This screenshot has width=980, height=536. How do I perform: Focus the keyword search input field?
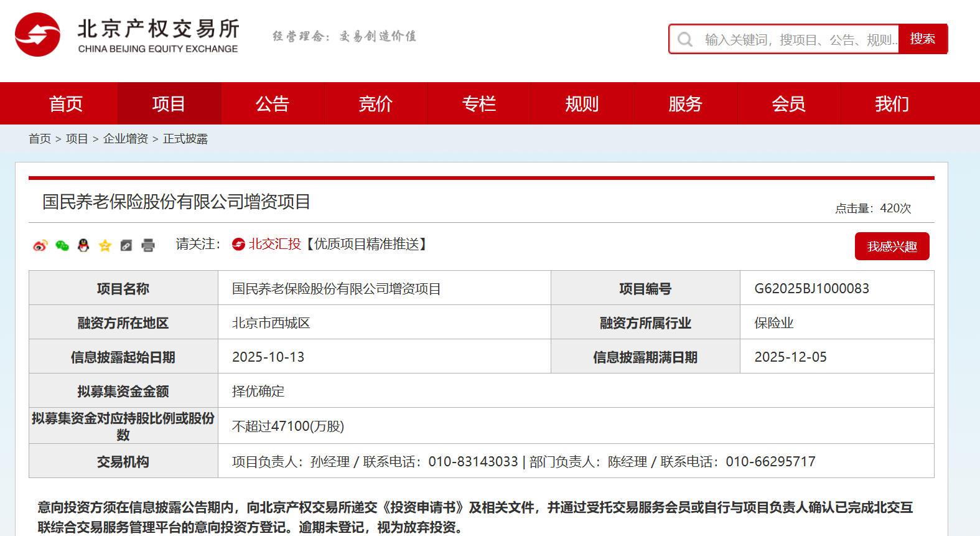800,40
